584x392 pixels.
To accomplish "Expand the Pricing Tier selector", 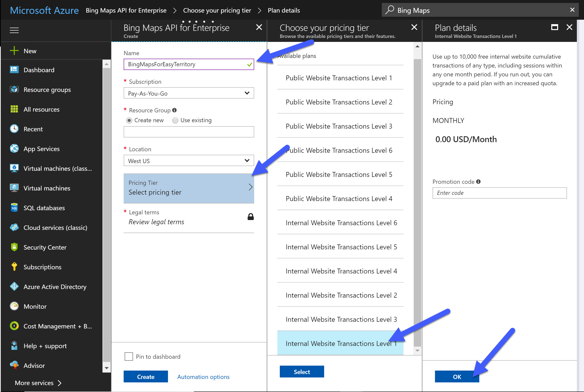I will pyautogui.click(x=189, y=188).
